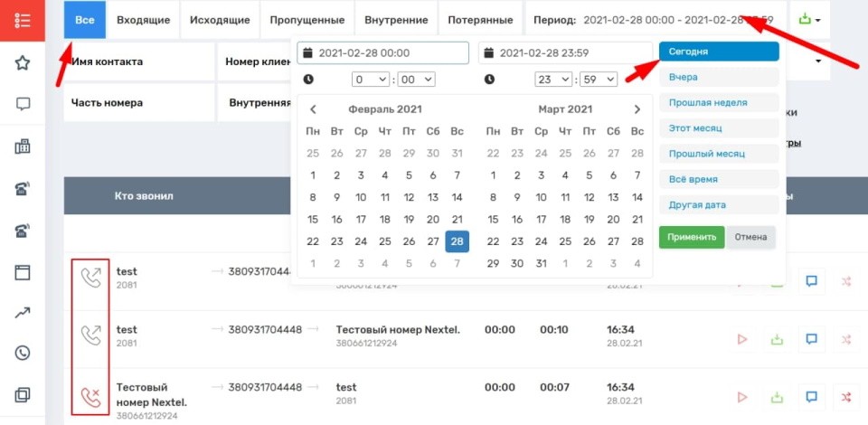Click the start date field 2021-02-28 00:00

(x=382, y=53)
